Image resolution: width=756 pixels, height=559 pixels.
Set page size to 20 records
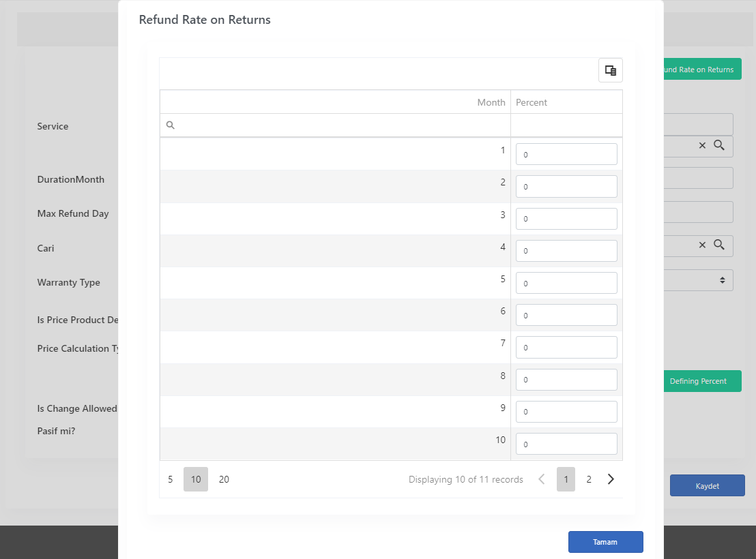coord(224,479)
